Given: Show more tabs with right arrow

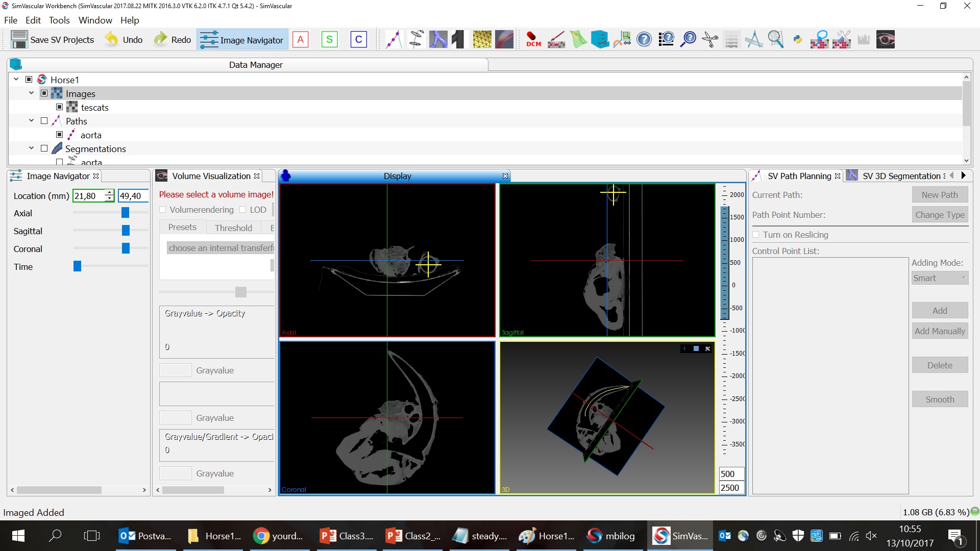Looking at the screenshot, I should point(963,176).
